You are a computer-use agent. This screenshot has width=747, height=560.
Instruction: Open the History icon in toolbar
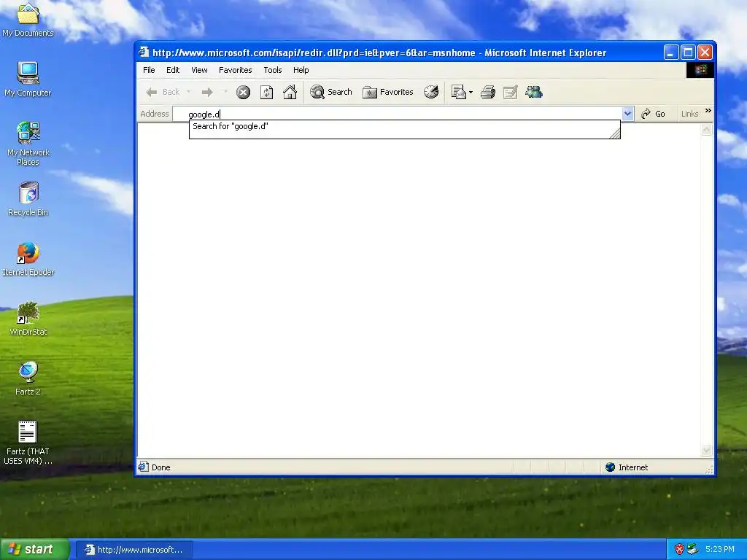click(x=431, y=92)
